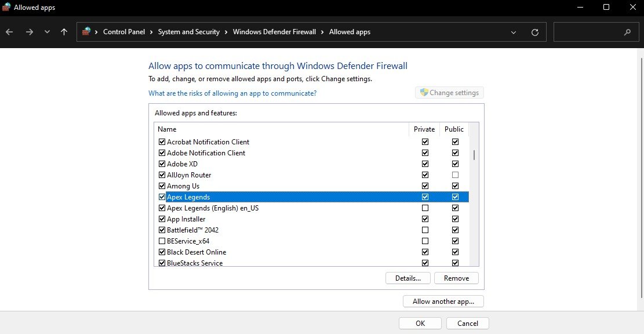Click the Control Panel address bar icon
644x334 pixels.
[87, 32]
